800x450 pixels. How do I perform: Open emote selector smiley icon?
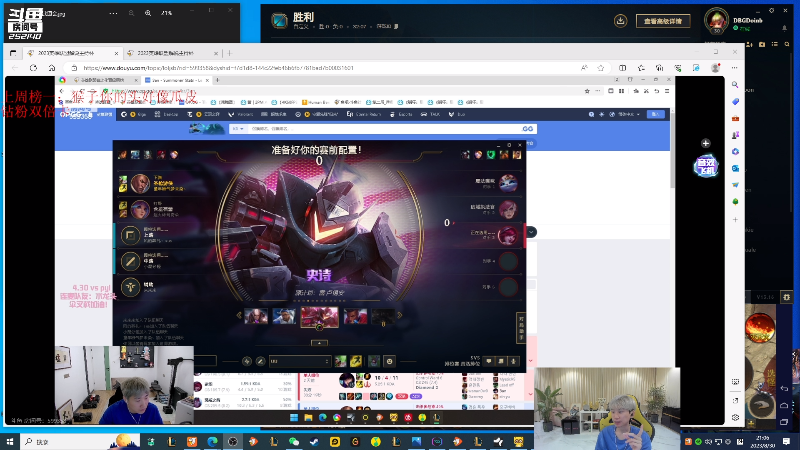[390, 361]
